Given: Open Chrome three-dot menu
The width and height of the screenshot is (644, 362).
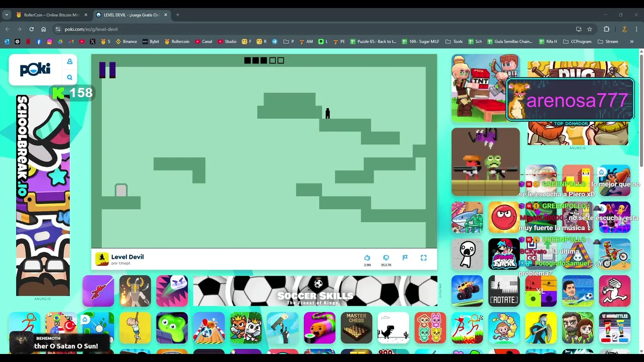Looking at the screenshot, I should click(636, 29).
